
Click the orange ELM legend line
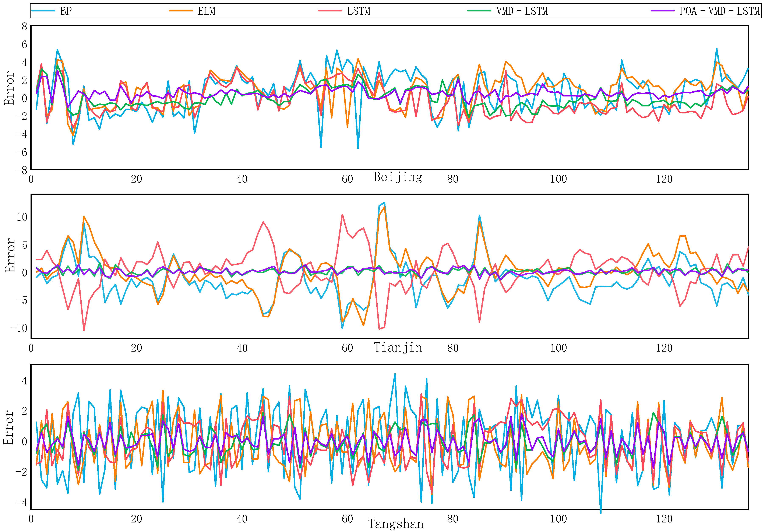pyautogui.click(x=181, y=11)
